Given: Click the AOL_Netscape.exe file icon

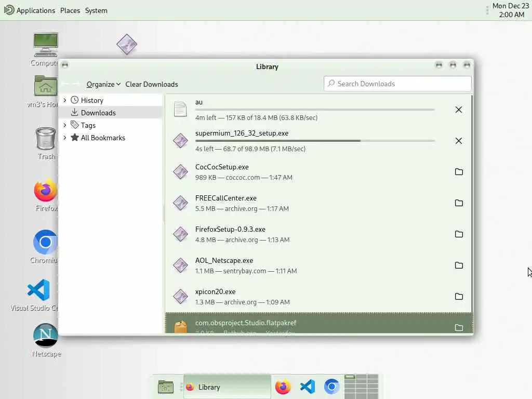Looking at the screenshot, I should tap(180, 265).
